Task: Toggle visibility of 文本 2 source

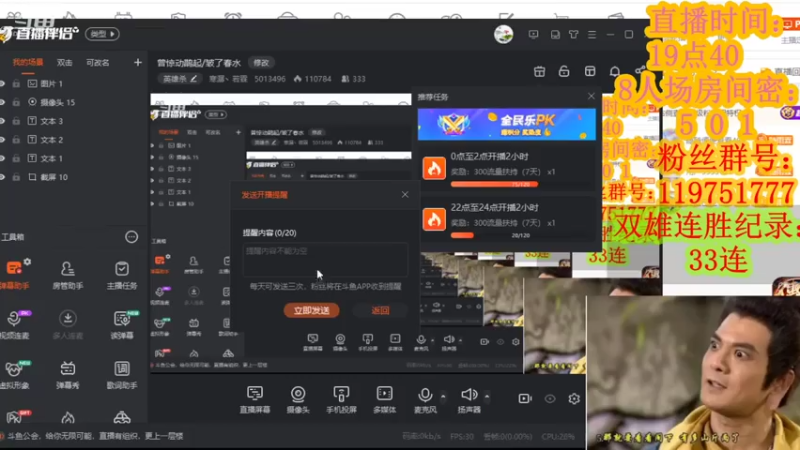Action: (x=2, y=139)
